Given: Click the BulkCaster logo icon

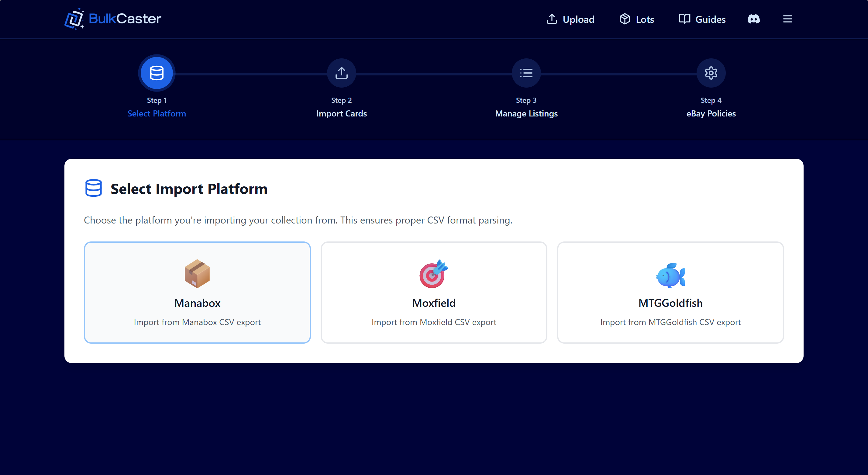Looking at the screenshot, I should (x=74, y=19).
